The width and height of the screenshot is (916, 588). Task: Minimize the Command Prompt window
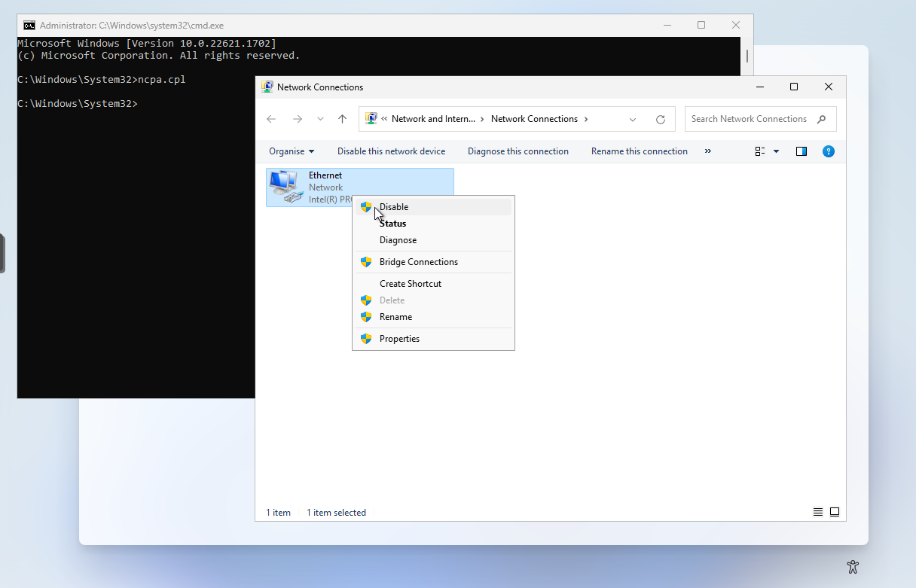point(667,25)
